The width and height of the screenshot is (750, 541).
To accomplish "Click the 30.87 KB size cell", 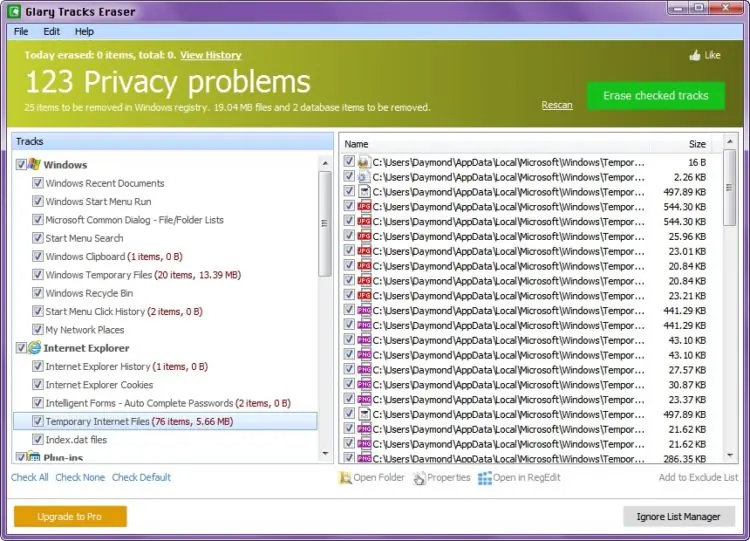I will (687, 385).
